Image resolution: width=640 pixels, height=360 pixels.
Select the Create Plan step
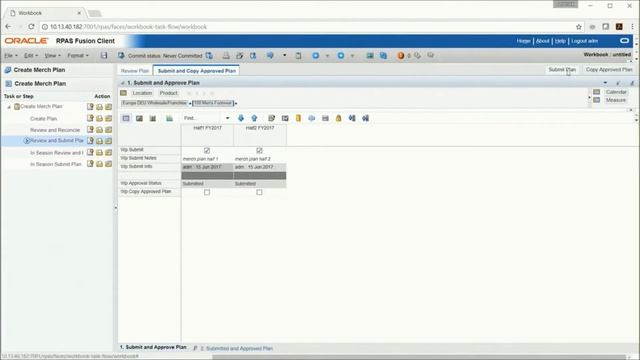click(44, 119)
